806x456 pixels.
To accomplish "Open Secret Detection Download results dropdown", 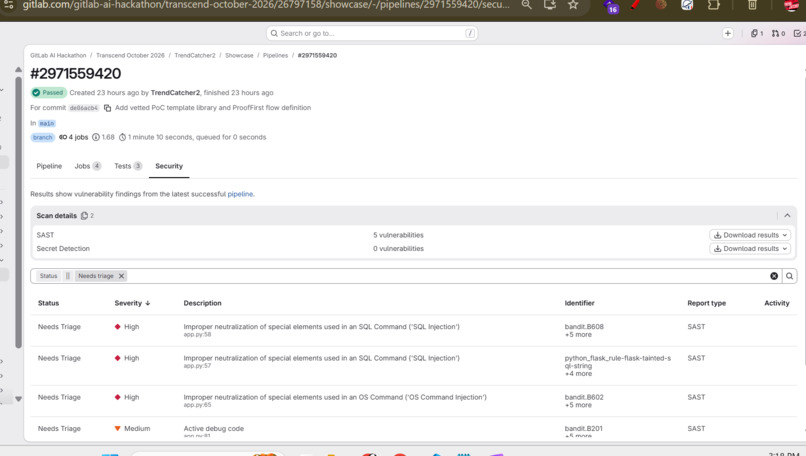I will 750,248.
